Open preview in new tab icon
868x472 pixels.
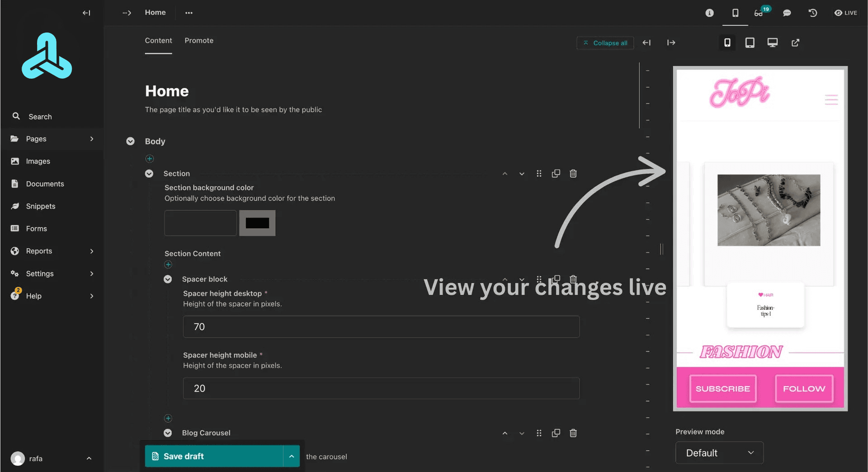coord(795,42)
